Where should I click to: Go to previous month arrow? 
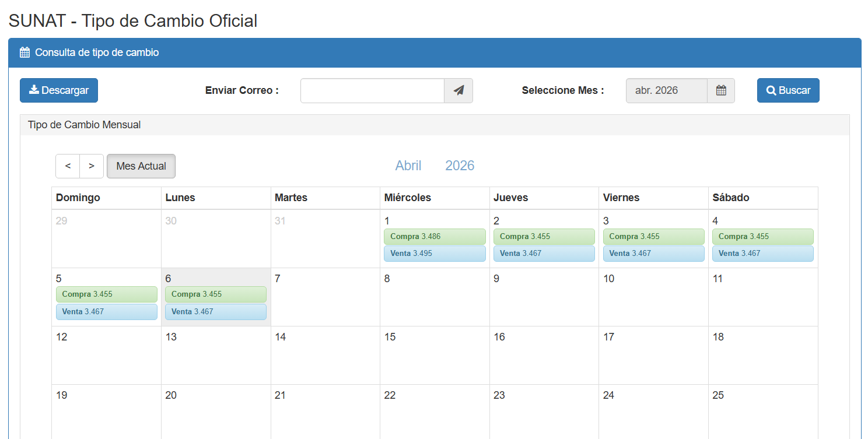click(68, 166)
